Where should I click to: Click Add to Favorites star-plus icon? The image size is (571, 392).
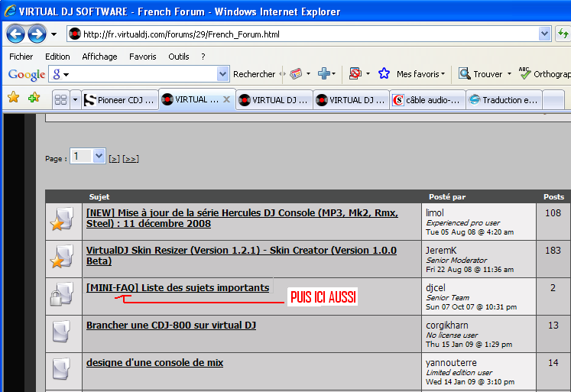tap(34, 97)
